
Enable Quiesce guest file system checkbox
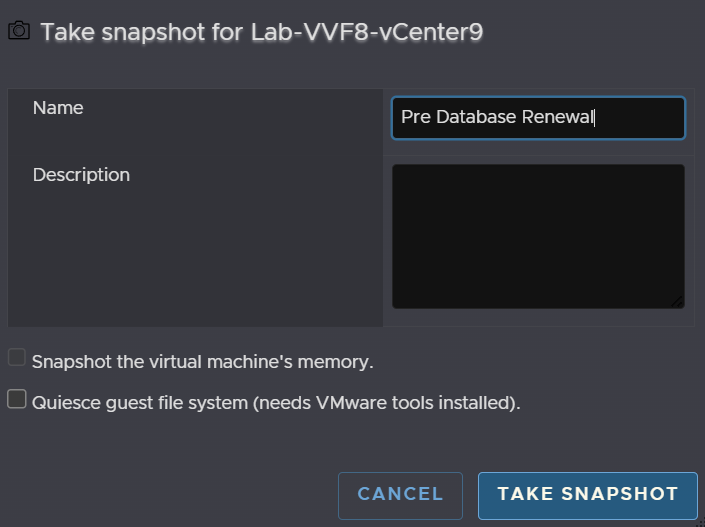(x=17, y=399)
